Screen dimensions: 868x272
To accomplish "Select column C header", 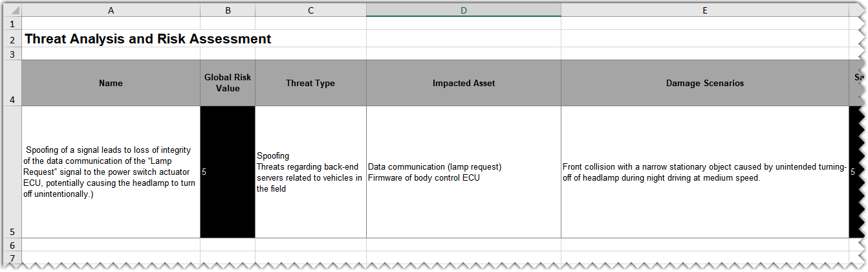I will point(310,10).
